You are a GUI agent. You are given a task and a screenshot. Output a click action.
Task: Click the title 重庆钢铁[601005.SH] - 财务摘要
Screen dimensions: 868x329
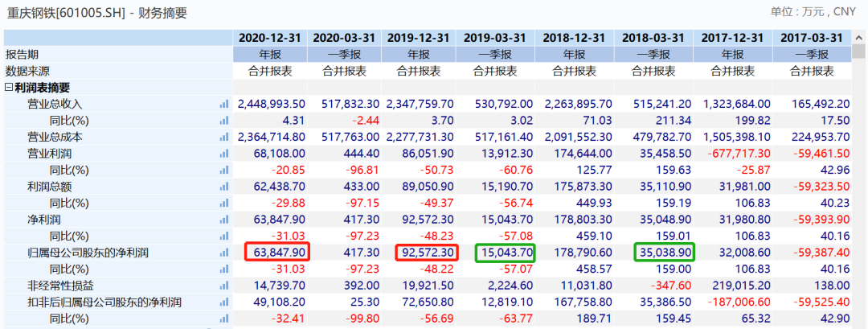(96, 14)
